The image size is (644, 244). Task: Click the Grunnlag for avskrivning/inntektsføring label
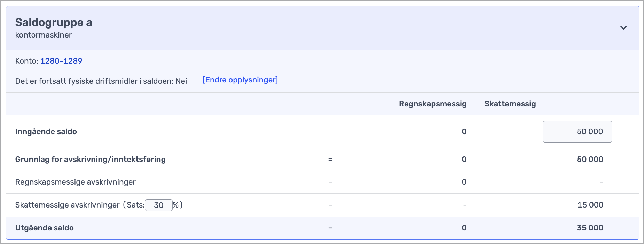pyautogui.click(x=91, y=160)
